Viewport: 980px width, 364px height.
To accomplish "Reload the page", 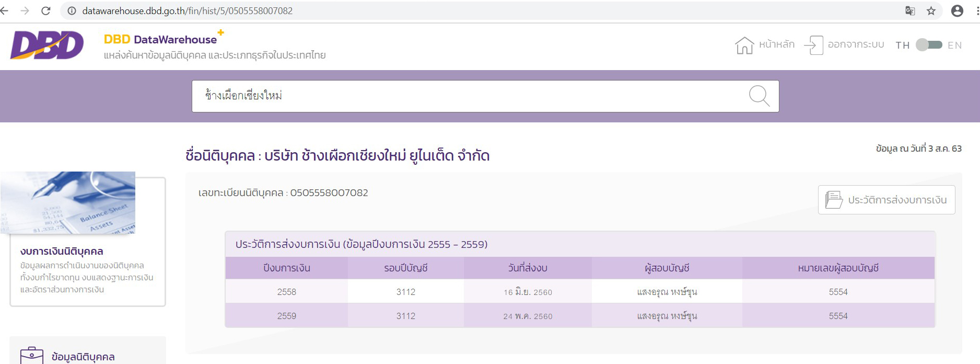I will (46, 11).
